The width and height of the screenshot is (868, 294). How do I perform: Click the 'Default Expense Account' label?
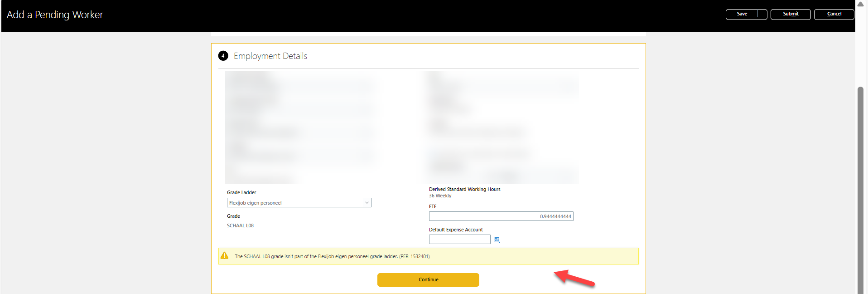pyautogui.click(x=456, y=230)
